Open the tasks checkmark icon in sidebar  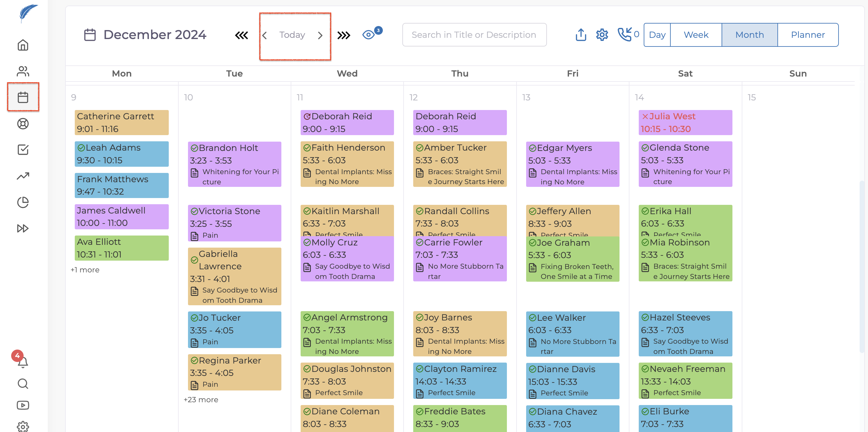[x=23, y=149]
